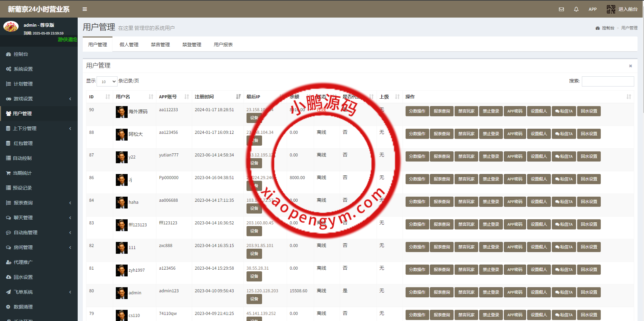Click 分数操作 button for user 海外源码
The width and height of the screenshot is (644, 321).
coord(417,111)
